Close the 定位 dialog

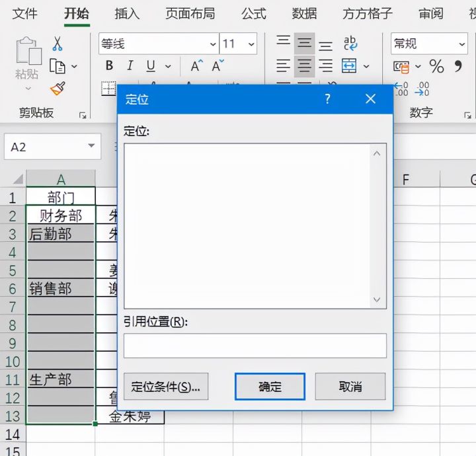(370, 99)
